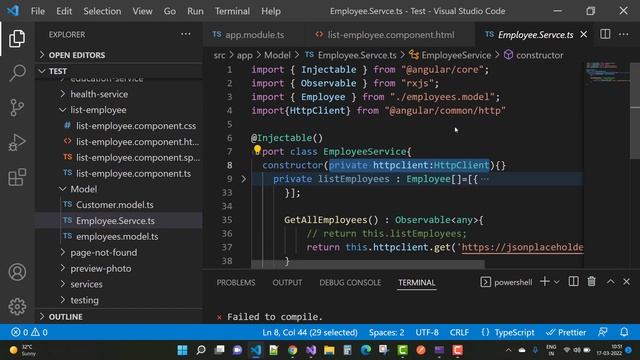Open list-employee.component.ts file
The image size is (640, 360).
point(133,173)
